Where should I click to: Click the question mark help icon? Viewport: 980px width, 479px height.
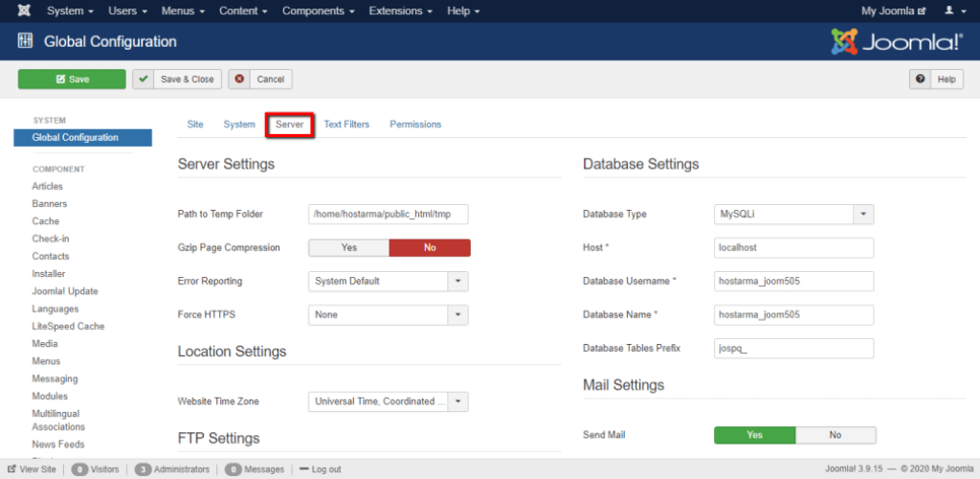(x=920, y=80)
